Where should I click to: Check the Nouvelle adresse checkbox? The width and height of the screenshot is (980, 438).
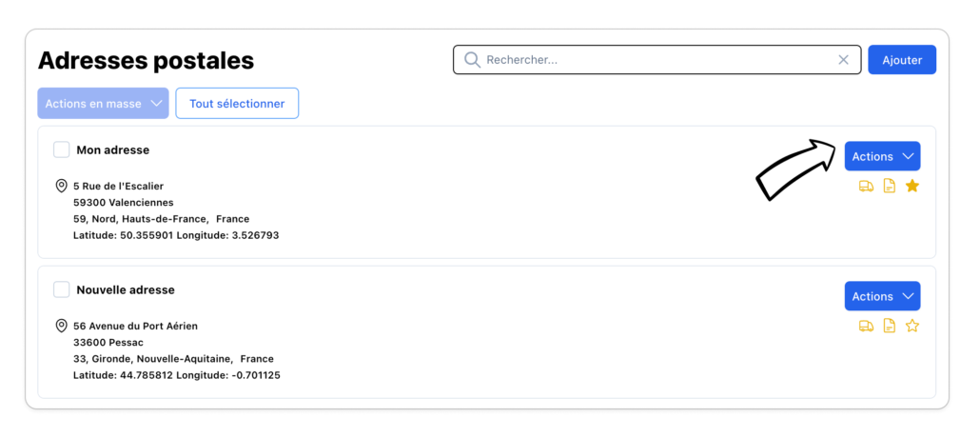coord(62,289)
